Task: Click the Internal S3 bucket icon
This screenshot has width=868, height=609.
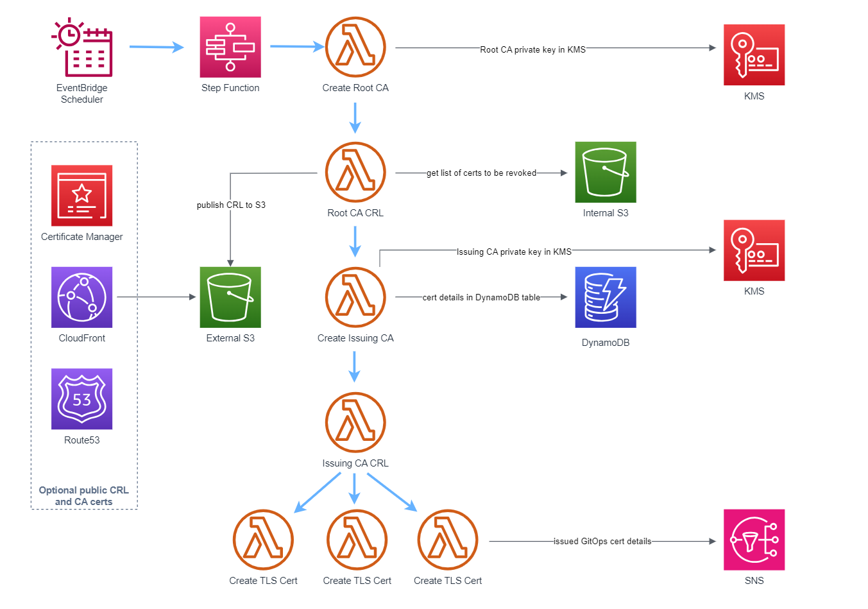Action: coord(605,172)
